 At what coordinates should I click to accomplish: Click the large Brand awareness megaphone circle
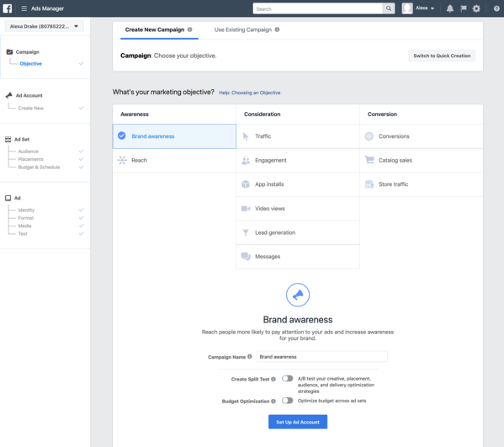(x=298, y=295)
